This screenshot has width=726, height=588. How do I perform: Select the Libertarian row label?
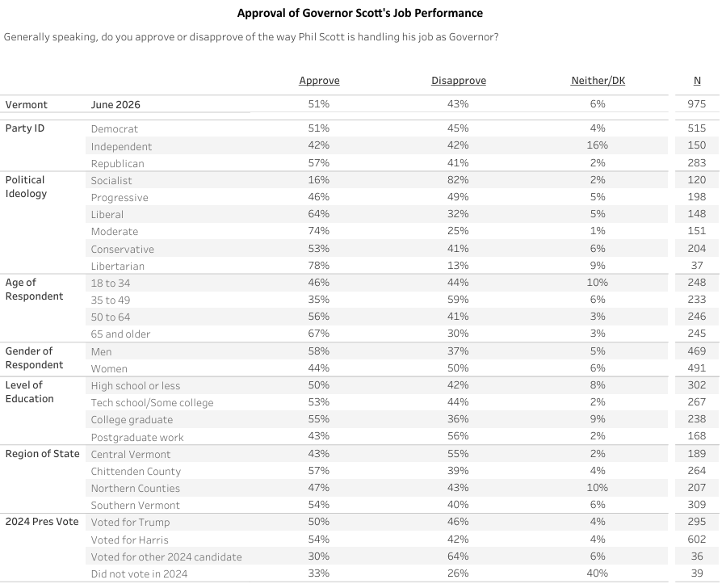click(x=118, y=266)
